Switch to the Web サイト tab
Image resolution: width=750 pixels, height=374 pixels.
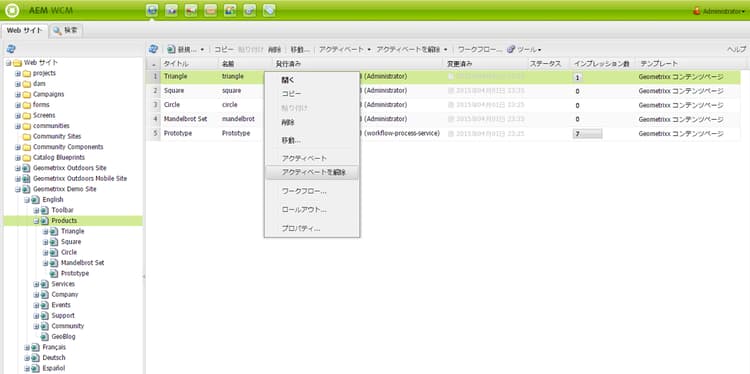point(25,31)
